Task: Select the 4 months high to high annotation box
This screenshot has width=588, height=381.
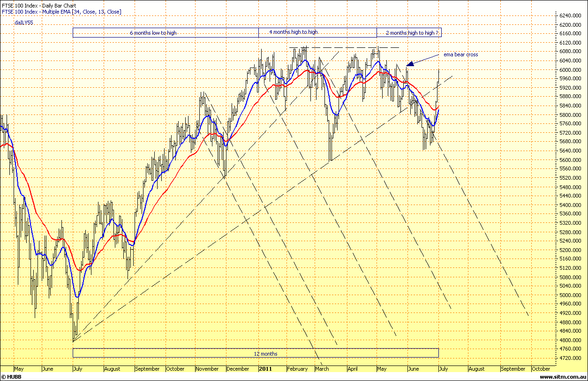Action: pos(293,32)
